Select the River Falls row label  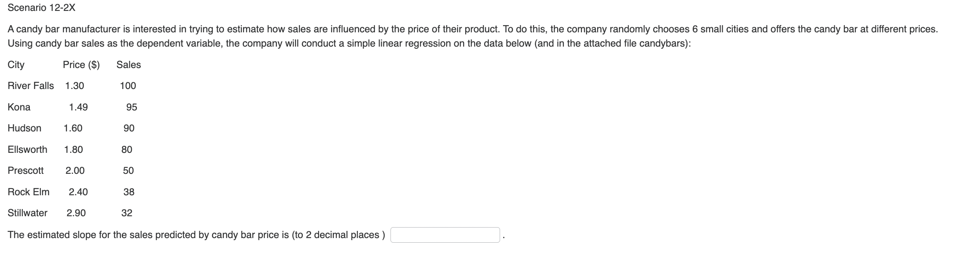coord(31,86)
